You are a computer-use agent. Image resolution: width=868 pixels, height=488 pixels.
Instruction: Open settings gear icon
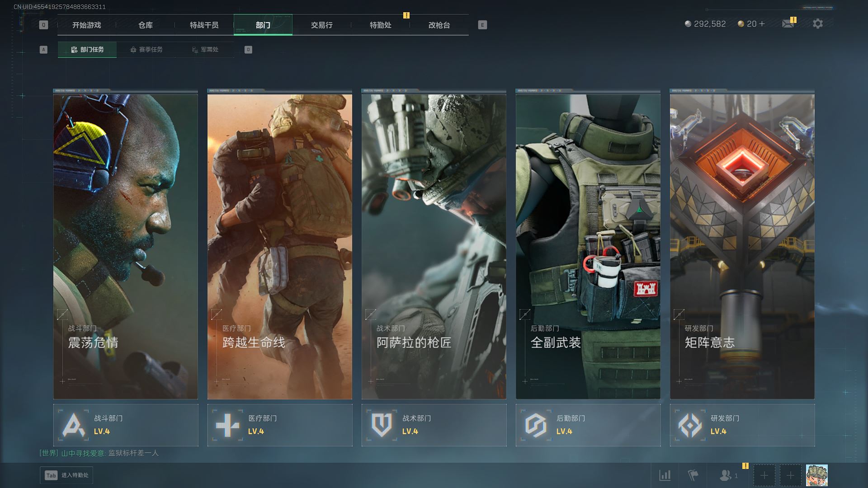[817, 24]
